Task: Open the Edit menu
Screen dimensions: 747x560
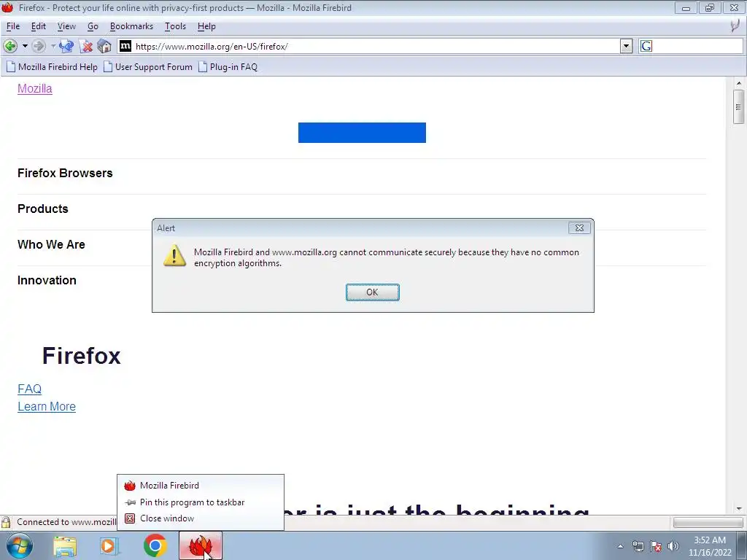Action: [x=39, y=26]
